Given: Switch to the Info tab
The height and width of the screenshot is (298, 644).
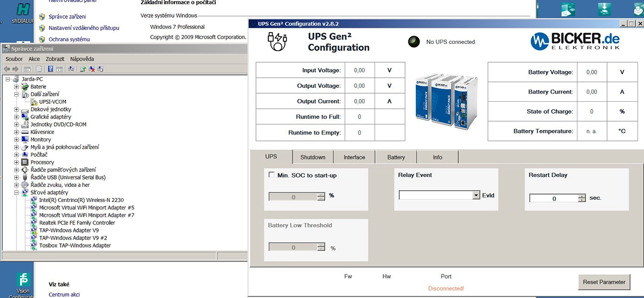Looking at the screenshot, I should [437, 157].
